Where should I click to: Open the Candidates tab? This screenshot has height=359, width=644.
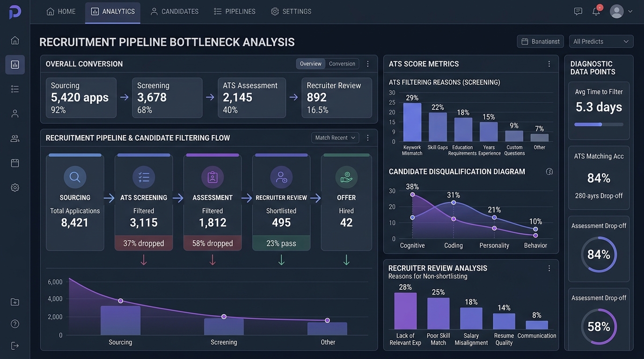click(x=175, y=11)
